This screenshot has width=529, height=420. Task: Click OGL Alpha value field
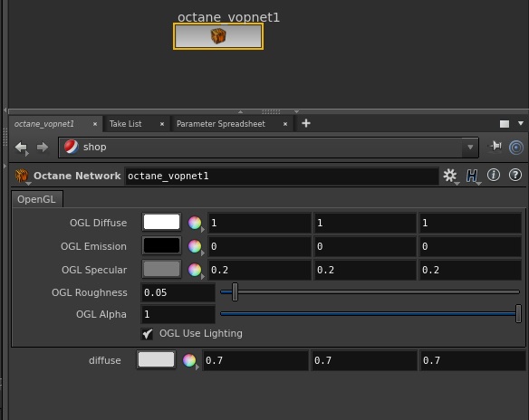178,314
